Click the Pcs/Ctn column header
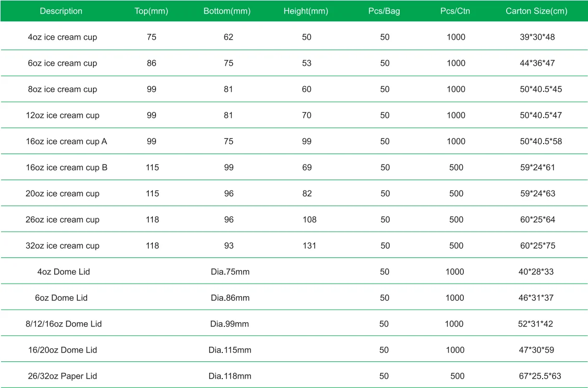This screenshot has height=388, width=588. pos(455,11)
